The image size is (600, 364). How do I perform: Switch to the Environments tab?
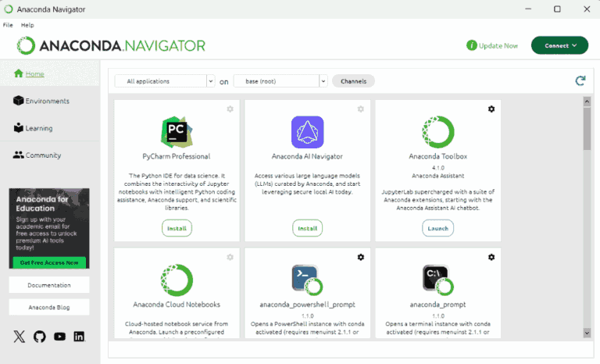tap(47, 101)
